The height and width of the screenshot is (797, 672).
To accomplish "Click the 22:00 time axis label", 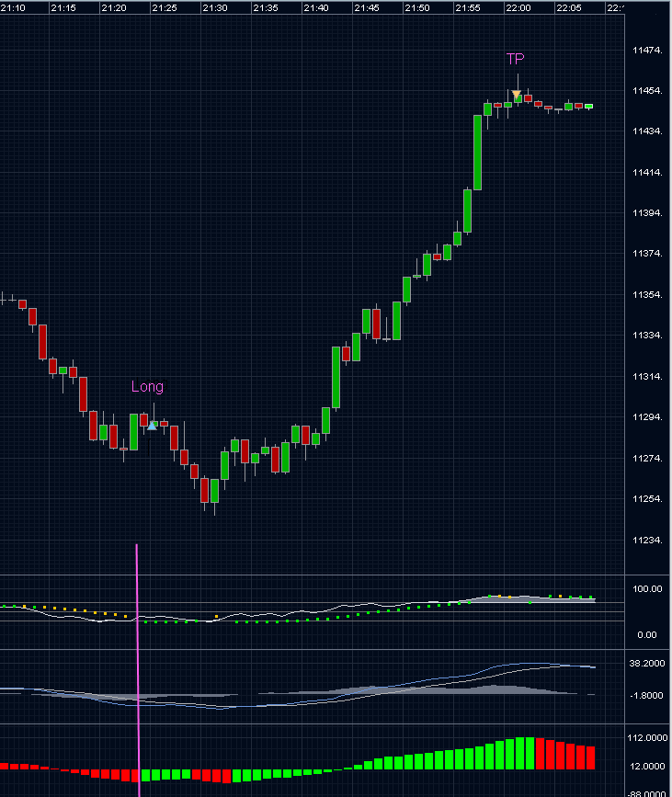I will coord(518,8).
